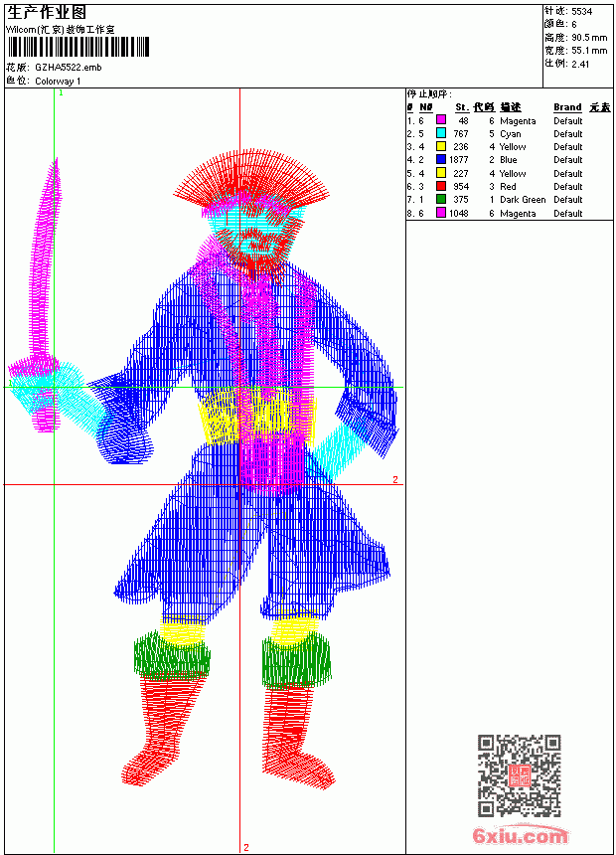The image size is (616, 855).
Task: Click the barcode under the title
Action: (77, 48)
